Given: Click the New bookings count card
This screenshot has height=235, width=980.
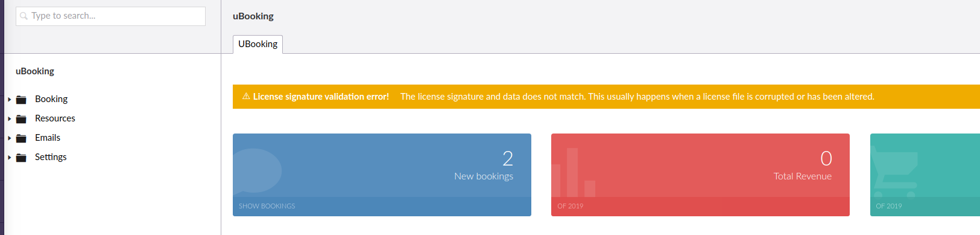Looking at the screenshot, I should coord(382,175).
